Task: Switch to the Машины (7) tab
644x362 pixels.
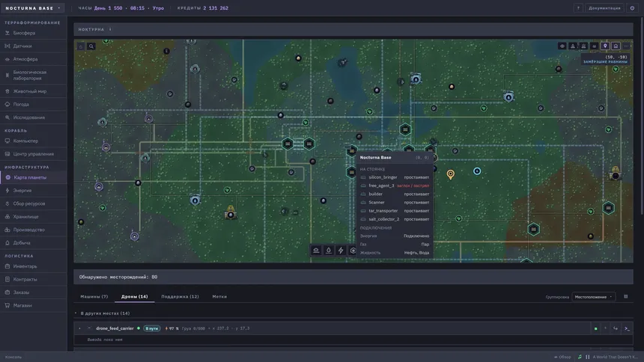Action: coord(94,296)
